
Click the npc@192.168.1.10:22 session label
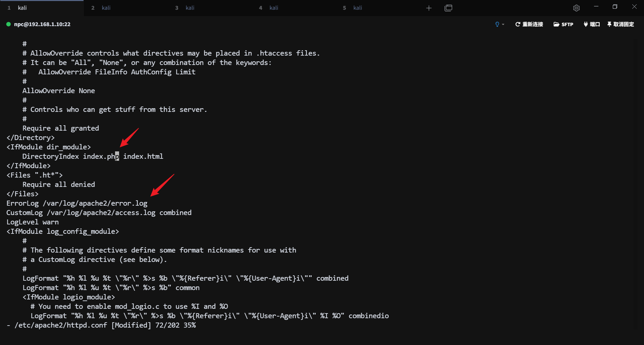(x=42, y=24)
